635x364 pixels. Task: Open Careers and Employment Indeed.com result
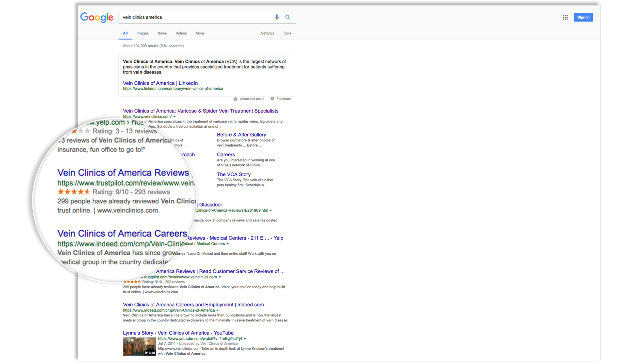[x=193, y=305]
